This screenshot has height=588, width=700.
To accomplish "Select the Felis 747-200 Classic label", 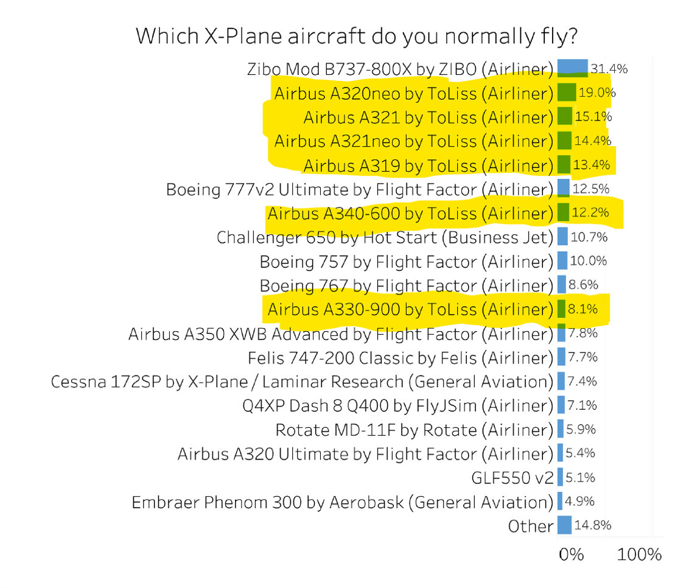I will point(400,357).
